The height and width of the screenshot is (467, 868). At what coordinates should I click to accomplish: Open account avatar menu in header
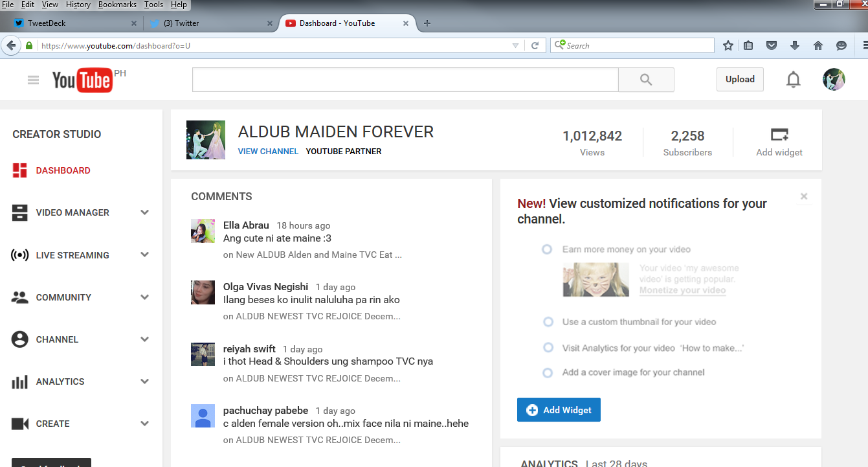pyautogui.click(x=834, y=80)
